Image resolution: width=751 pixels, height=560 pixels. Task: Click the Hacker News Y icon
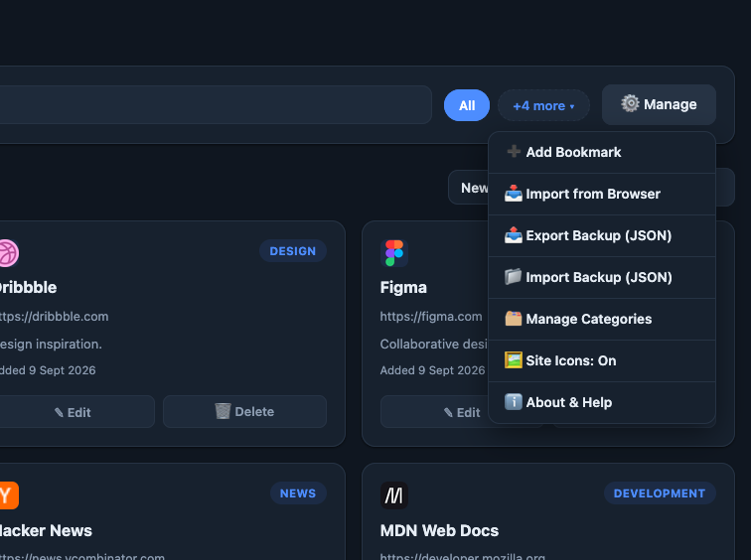click(9, 495)
